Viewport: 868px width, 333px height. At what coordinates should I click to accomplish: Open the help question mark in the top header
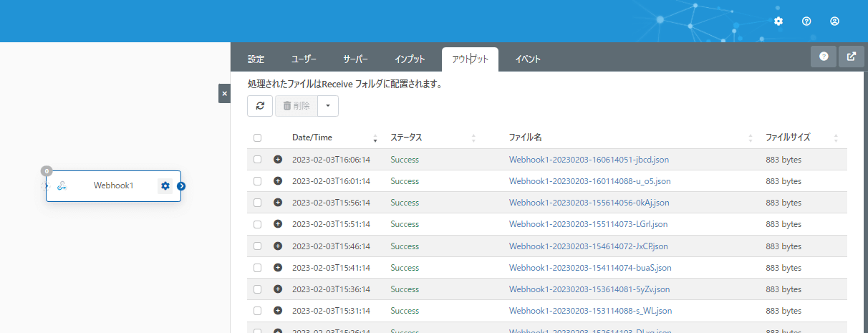coord(806,21)
